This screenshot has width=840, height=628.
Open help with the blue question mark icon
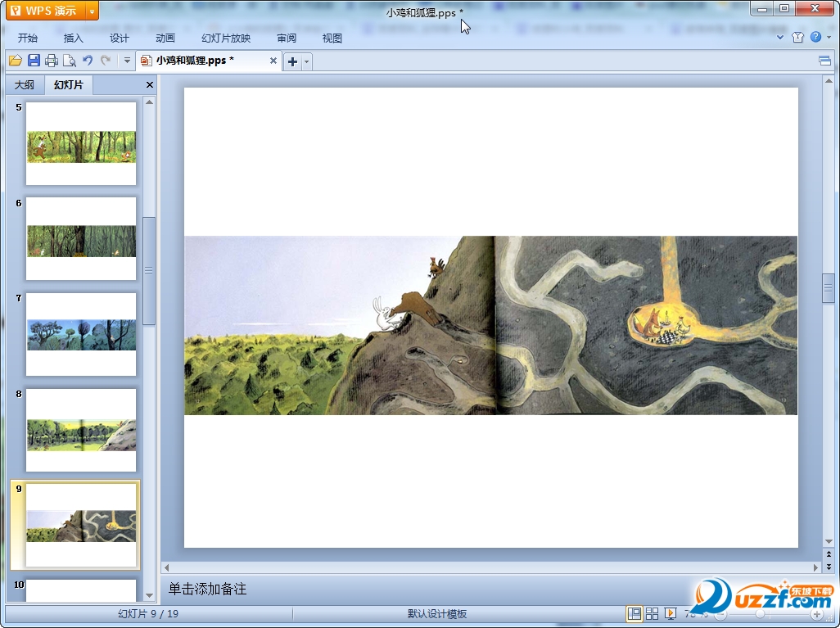click(815, 37)
